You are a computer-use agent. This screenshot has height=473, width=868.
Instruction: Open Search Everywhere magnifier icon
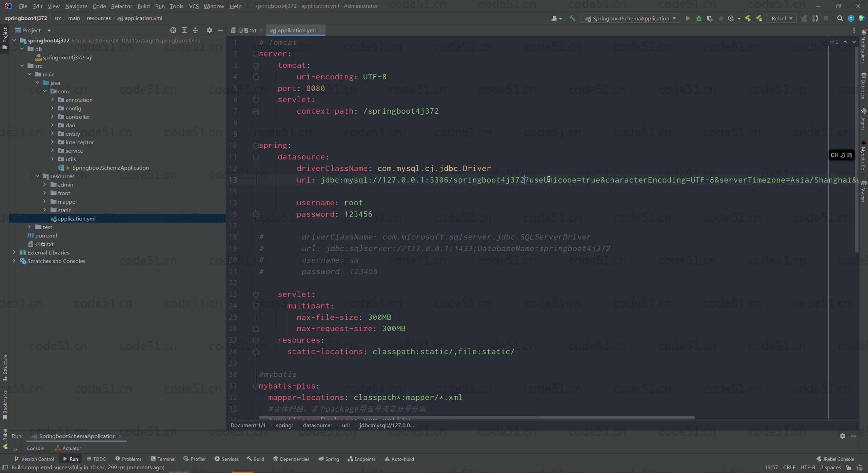coord(840,19)
